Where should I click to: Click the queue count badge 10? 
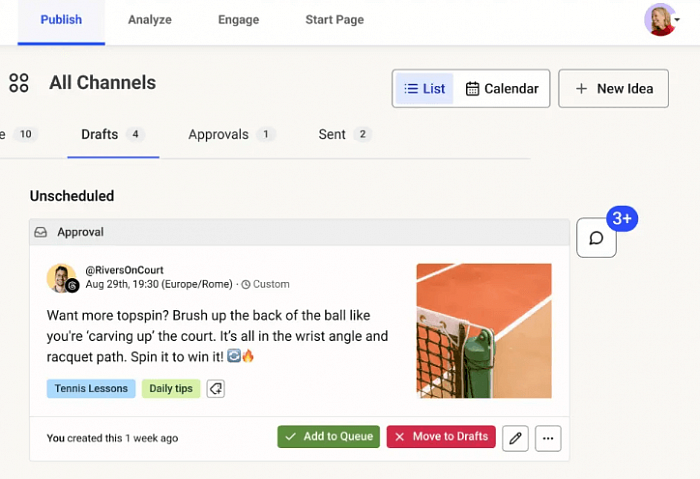click(25, 134)
